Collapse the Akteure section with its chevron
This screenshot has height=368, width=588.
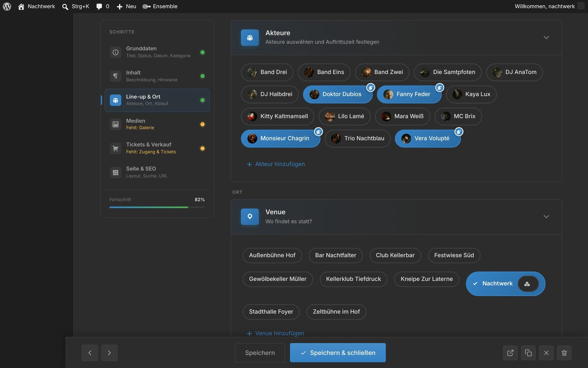click(x=546, y=38)
